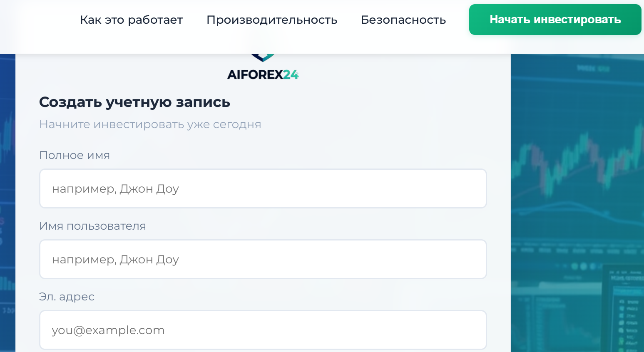The width and height of the screenshot is (644, 352).
Task: Click the teal "24" in the logo
Action: (x=291, y=75)
